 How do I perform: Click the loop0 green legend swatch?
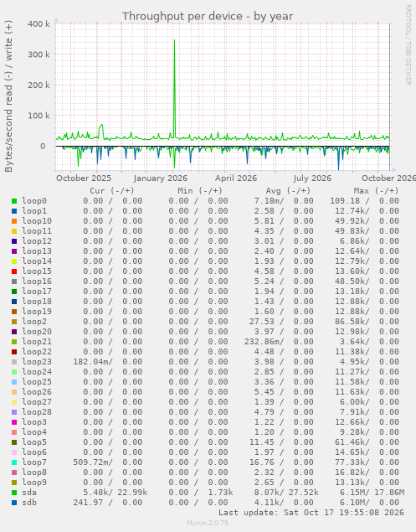(x=14, y=201)
